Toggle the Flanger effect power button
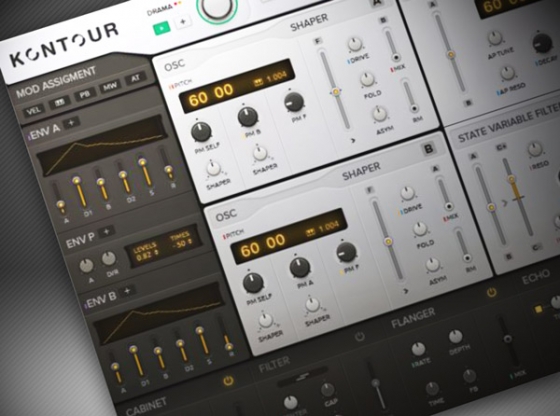 (x=492, y=293)
